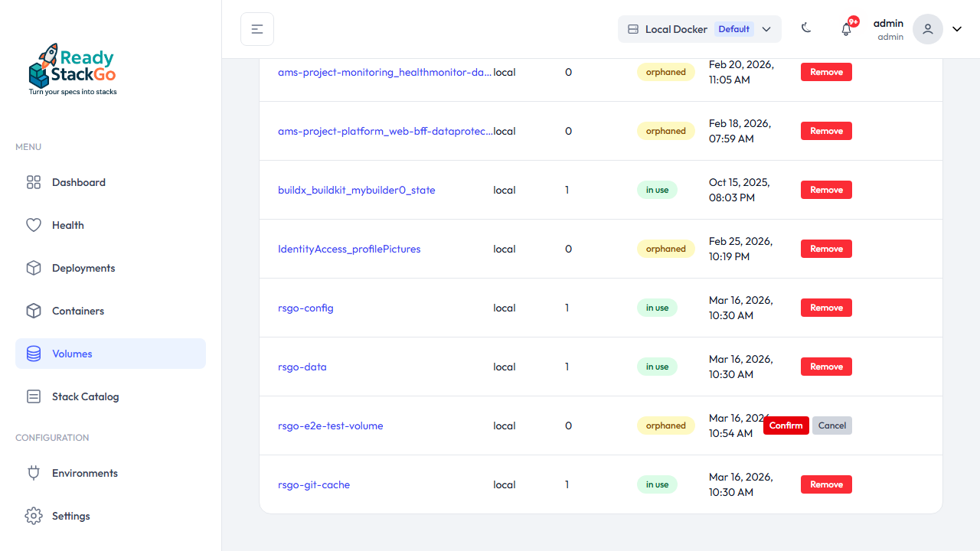Toggle dark mode with the moon icon
Viewport: 980px width, 551px height.
pyautogui.click(x=806, y=28)
